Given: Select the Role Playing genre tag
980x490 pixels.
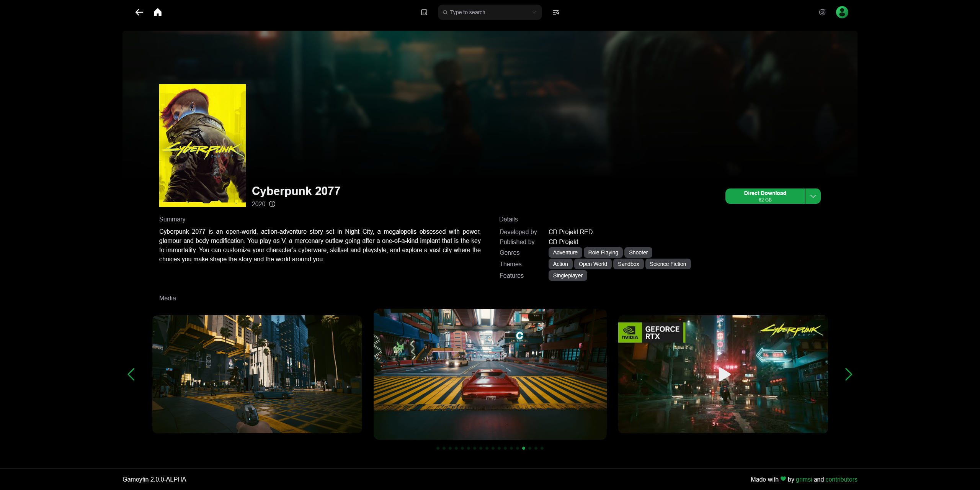Looking at the screenshot, I should [603, 252].
